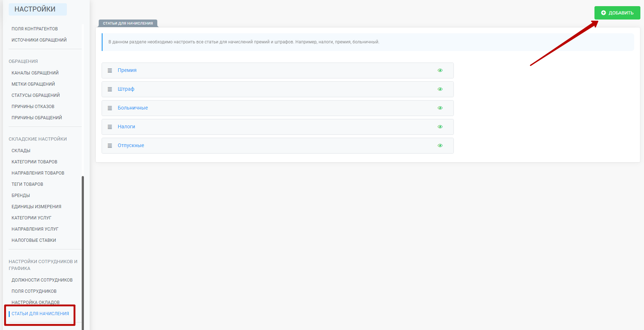
Task: Toggle visibility eye for Штраф
Action: pos(440,89)
